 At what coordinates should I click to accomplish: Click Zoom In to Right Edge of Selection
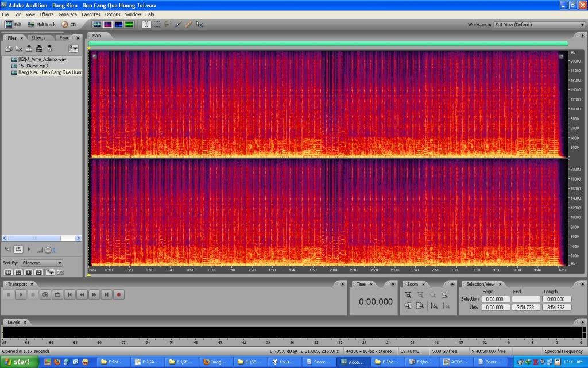(420, 306)
